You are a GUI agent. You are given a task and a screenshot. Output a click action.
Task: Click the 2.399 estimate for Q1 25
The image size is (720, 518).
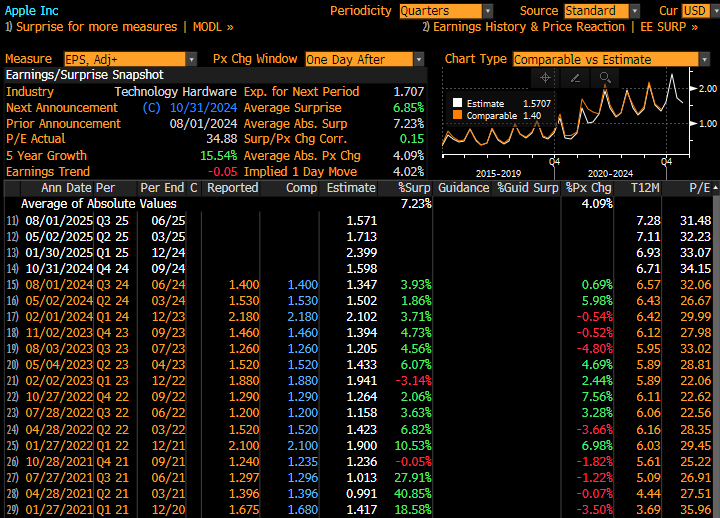coord(361,253)
